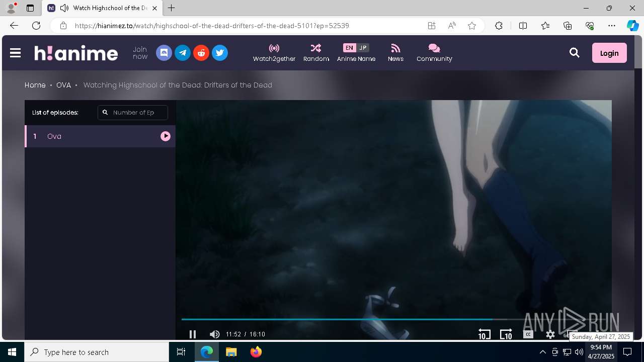Open the browser App available icon
The width and height of the screenshot is (644, 362).
432,26
